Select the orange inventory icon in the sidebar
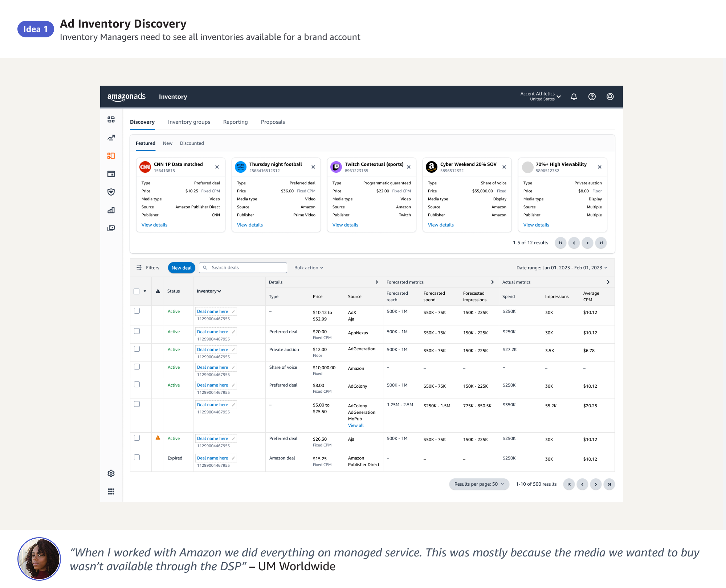The image size is (726, 588). point(111,156)
